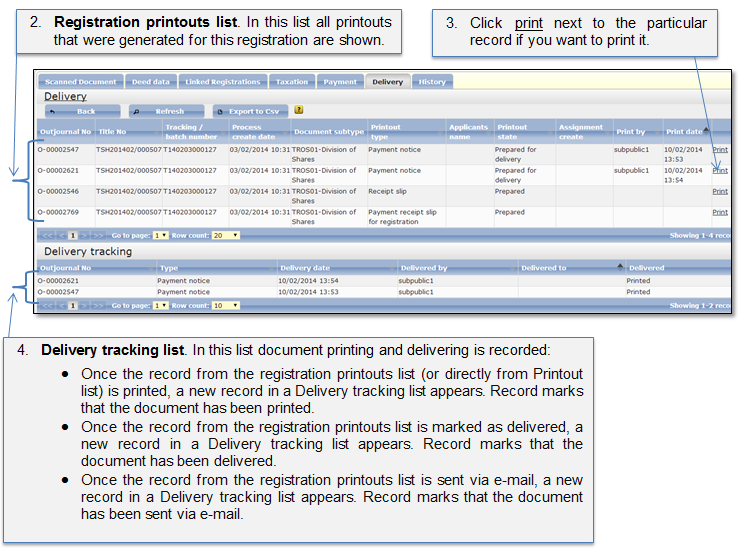Screen dimensions: 739x548
Task: Sort Delivery tracking by Delivery date header
Action: coord(305,268)
